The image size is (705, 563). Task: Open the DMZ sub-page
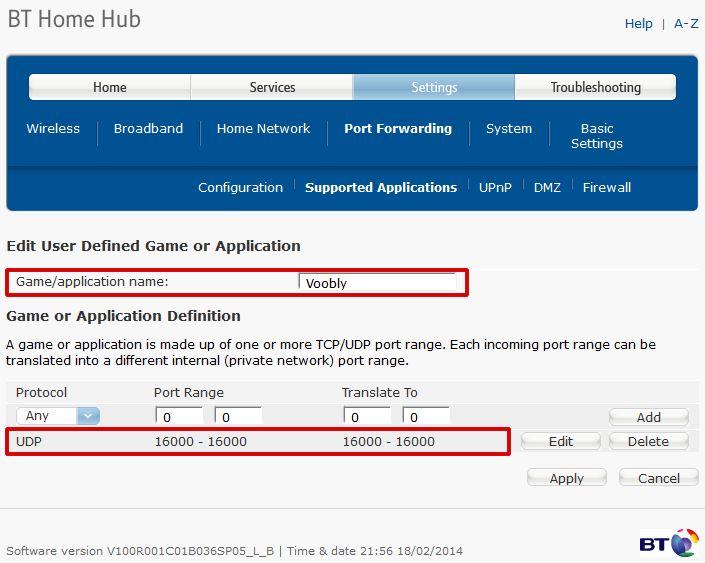(547, 188)
